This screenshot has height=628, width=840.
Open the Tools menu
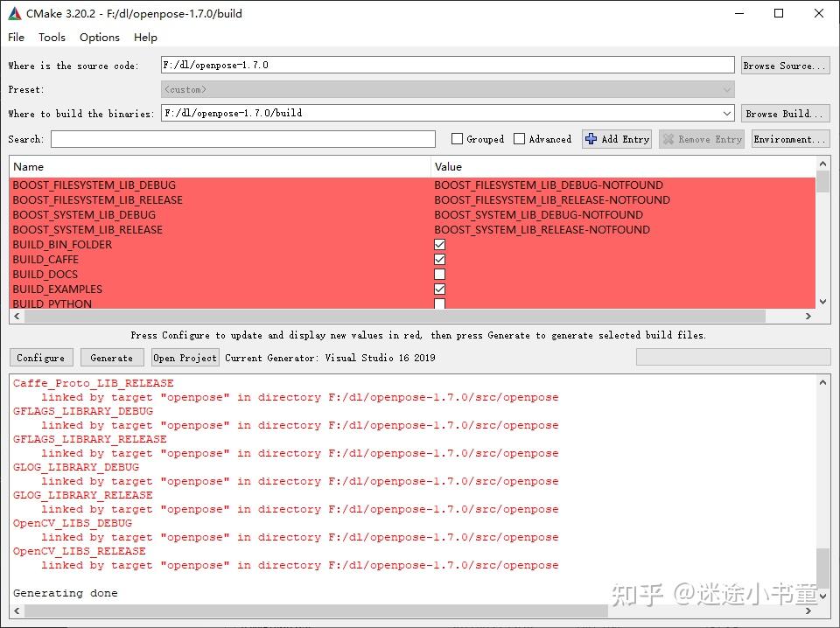pyautogui.click(x=52, y=37)
